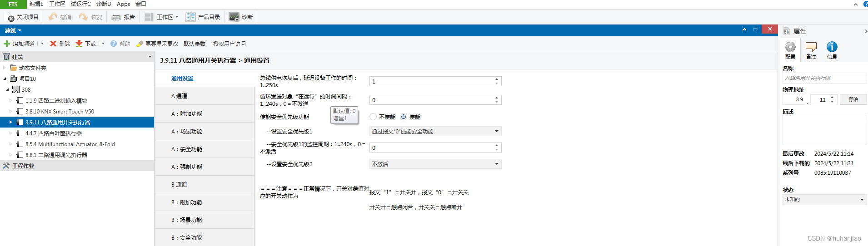Click the 下载 download arrow icon
The width and height of the screenshot is (868, 246).
(79, 44)
